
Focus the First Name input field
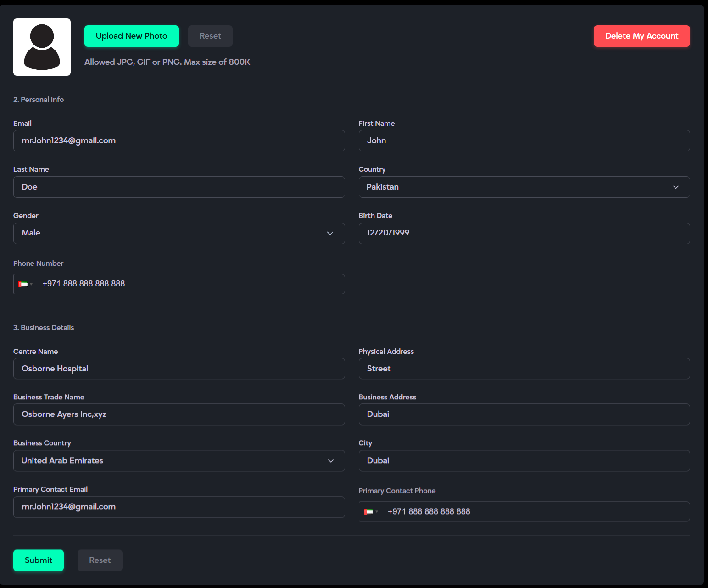524,141
